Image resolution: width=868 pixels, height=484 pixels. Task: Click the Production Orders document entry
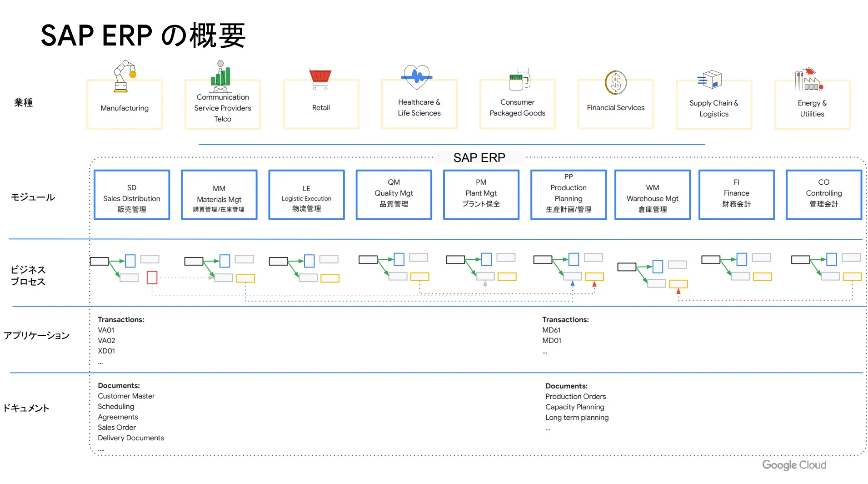(575, 396)
